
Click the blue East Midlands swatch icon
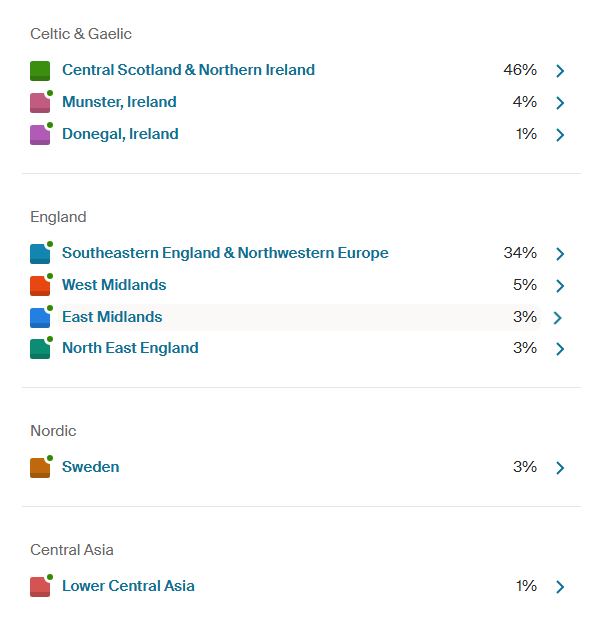coord(40,318)
